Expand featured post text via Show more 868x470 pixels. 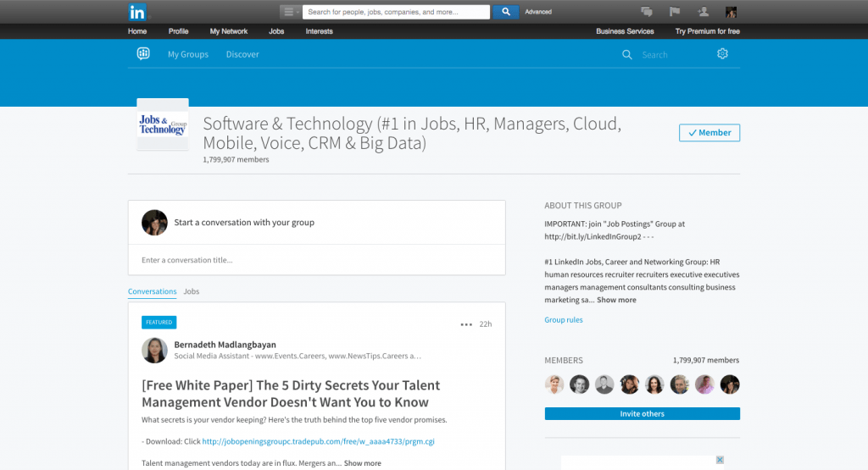363,463
